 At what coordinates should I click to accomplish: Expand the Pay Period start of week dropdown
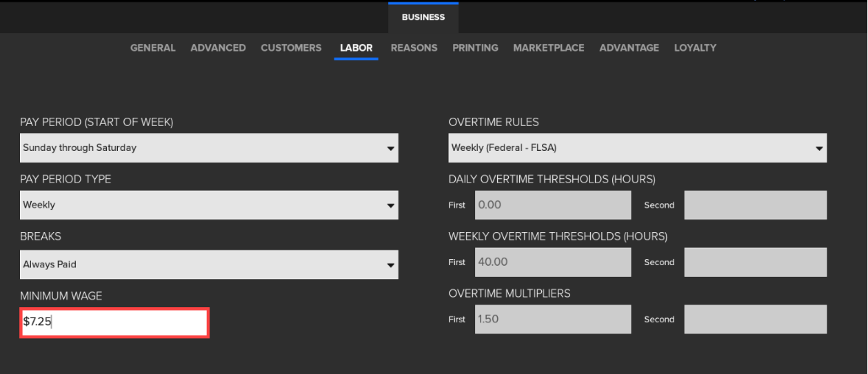click(209, 148)
